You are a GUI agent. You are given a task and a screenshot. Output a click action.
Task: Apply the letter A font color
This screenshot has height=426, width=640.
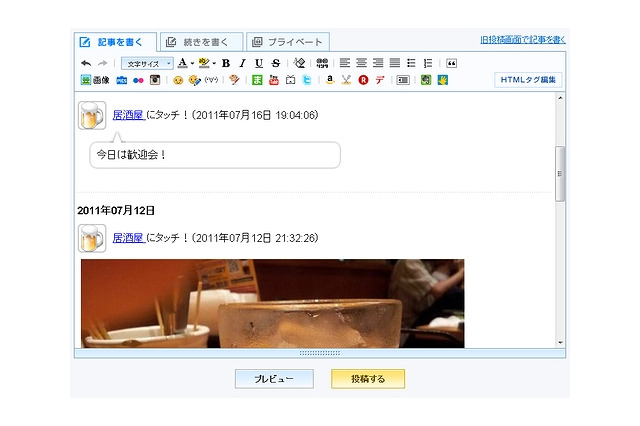coord(182,63)
